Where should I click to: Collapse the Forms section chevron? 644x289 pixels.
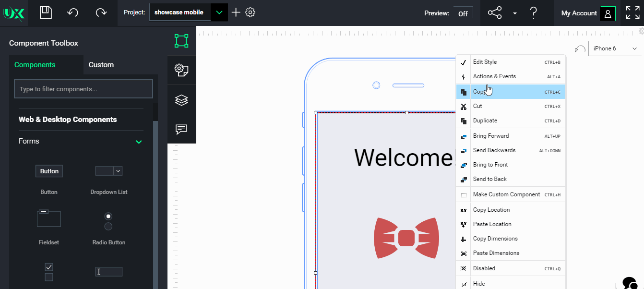pyautogui.click(x=139, y=142)
